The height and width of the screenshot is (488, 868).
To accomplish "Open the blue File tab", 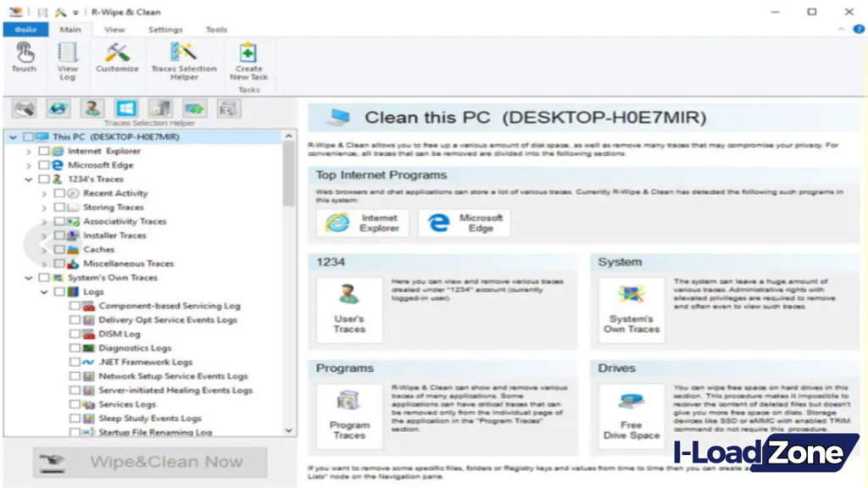I will (x=25, y=30).
